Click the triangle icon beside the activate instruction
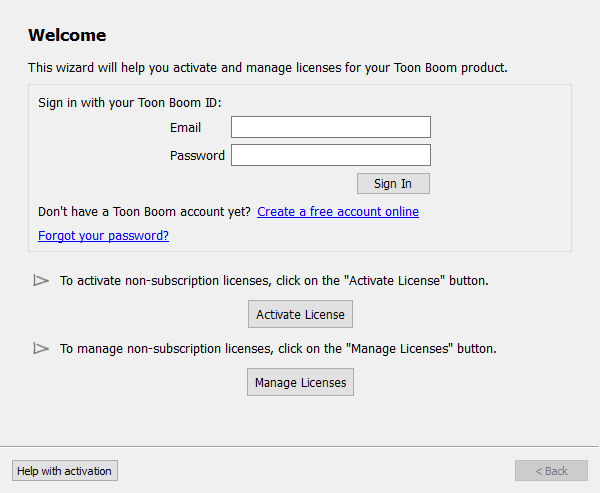Image resolution: width=600 pixels, height=493 pixels. coord(41,281)
